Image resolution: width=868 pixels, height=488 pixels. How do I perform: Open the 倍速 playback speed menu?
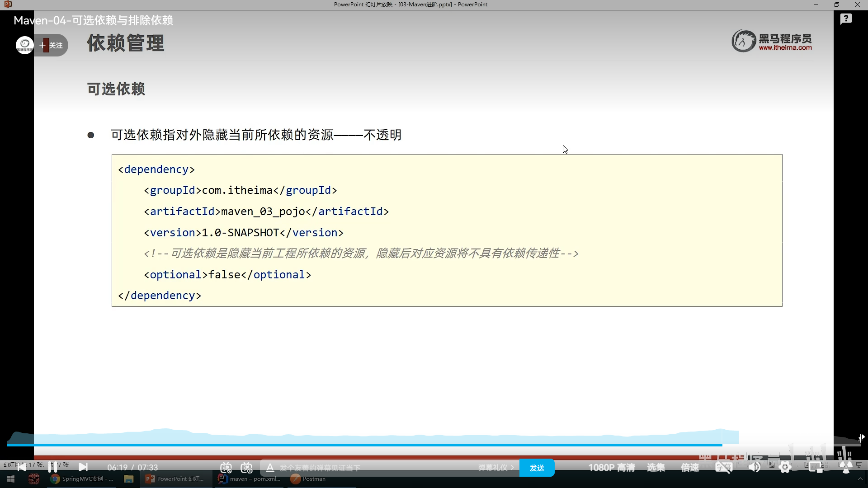(690, 468)
